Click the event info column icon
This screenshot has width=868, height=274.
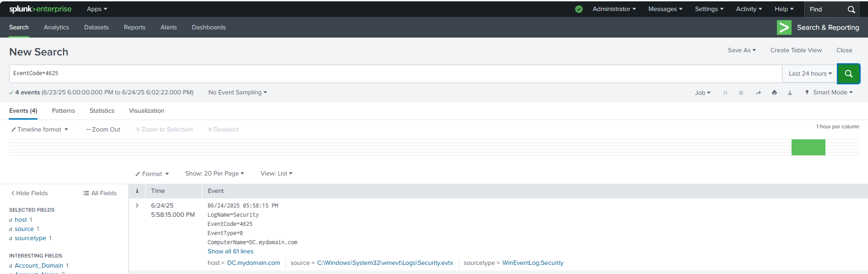point(137,191)
